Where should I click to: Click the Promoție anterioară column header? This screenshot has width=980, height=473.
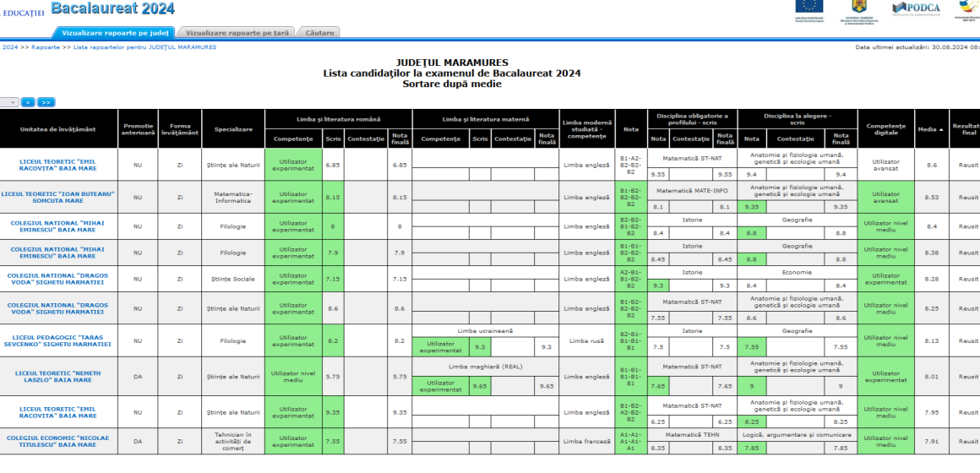[138, 129]
